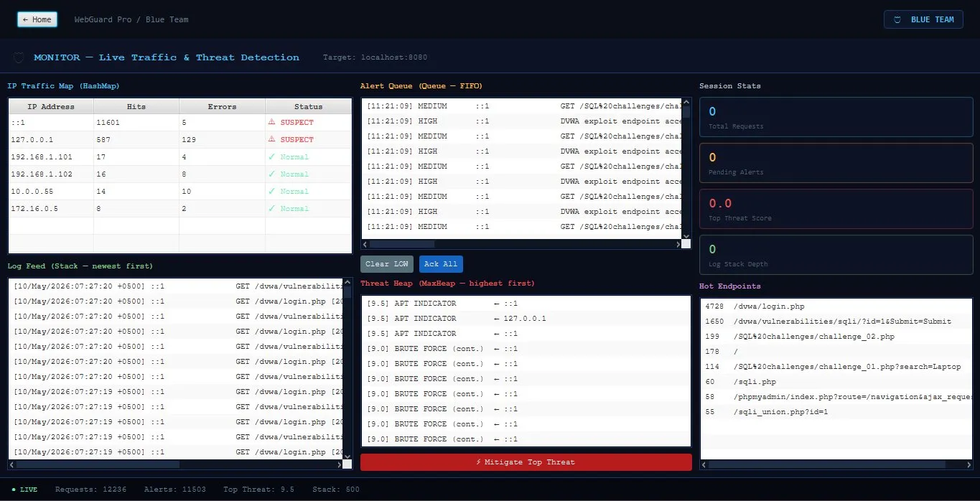This screenshot has height=501, width=980.
Task: Click the IP Address column header
Action: coord(51,106)
